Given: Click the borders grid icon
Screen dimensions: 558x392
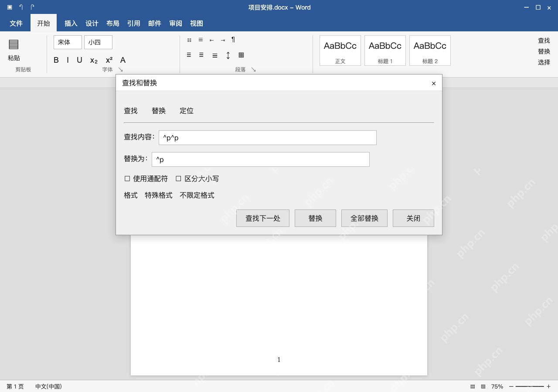Looking at the screenshot, I should pos(241,55).
